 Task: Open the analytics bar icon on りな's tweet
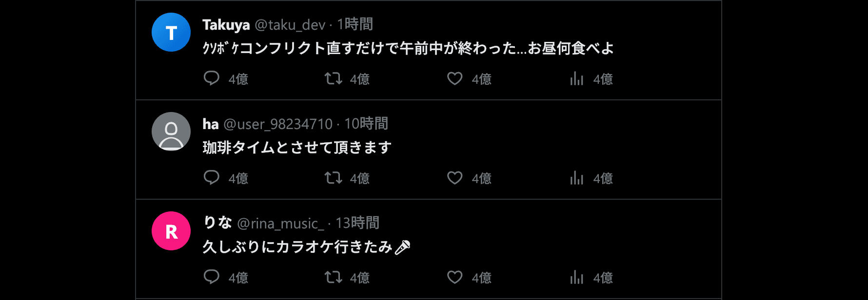pos(577,277)
